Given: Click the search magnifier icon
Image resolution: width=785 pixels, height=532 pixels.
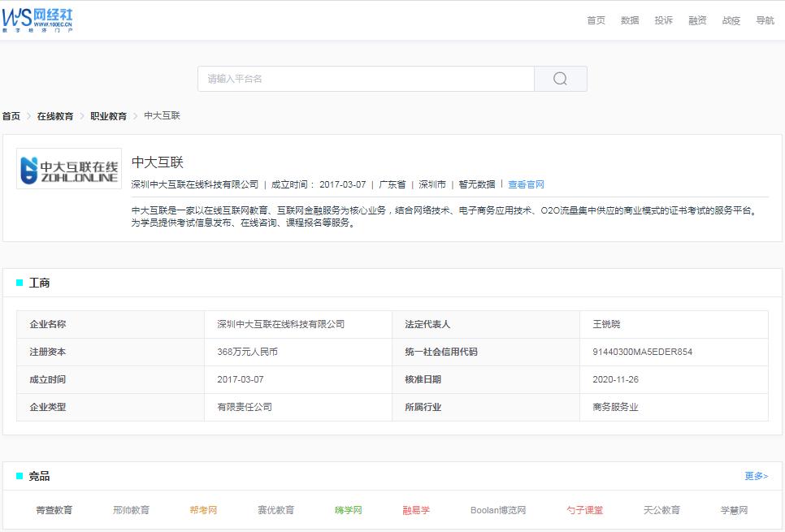Looking at the screenshot, I should point(560,78).
